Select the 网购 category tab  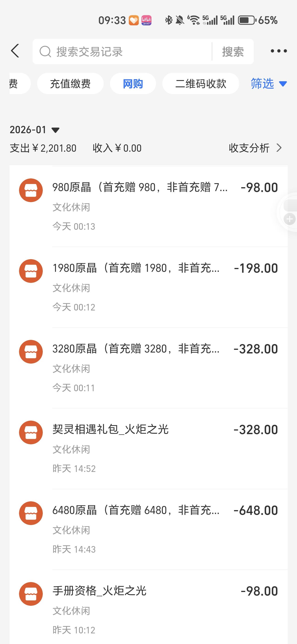click(133, 83)
